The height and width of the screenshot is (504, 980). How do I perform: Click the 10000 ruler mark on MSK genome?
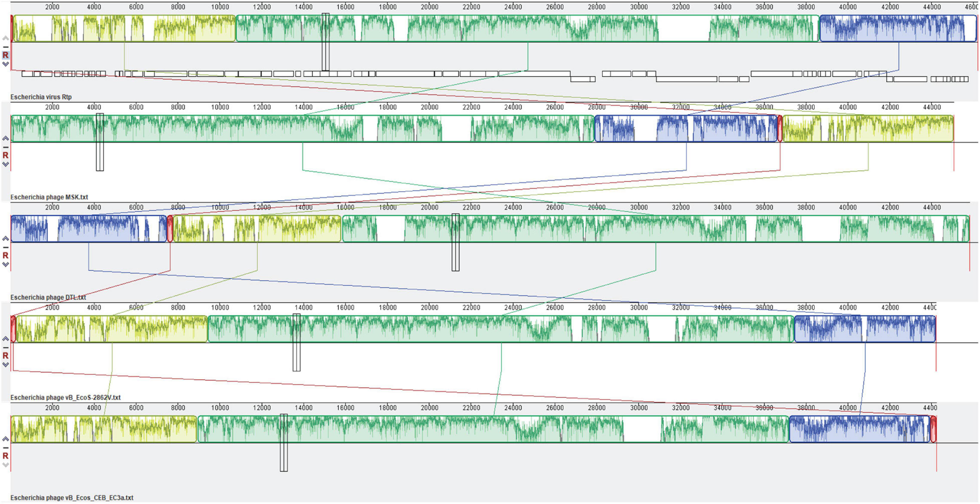220,107
